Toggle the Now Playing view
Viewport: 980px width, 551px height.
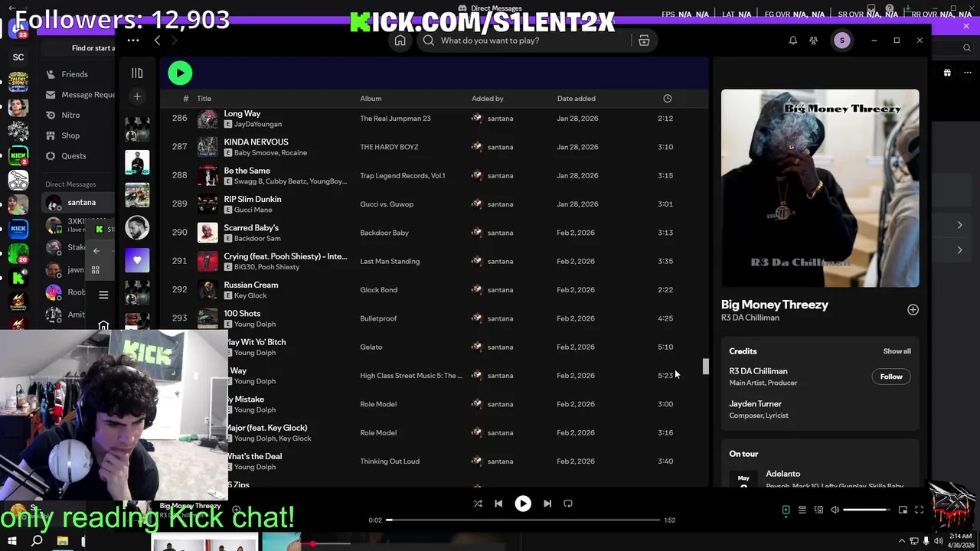point(786,510)
